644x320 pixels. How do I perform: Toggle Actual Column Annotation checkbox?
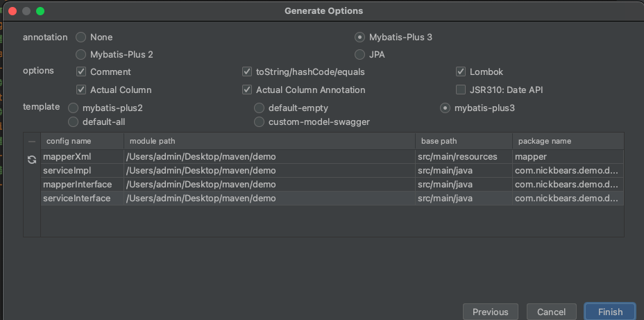(247, 90)
